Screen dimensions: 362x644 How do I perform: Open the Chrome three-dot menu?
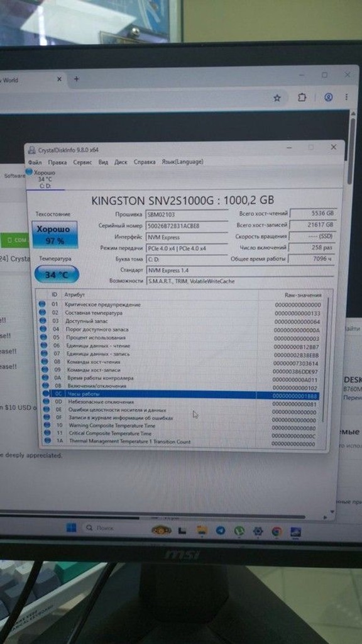pos(347,97)
